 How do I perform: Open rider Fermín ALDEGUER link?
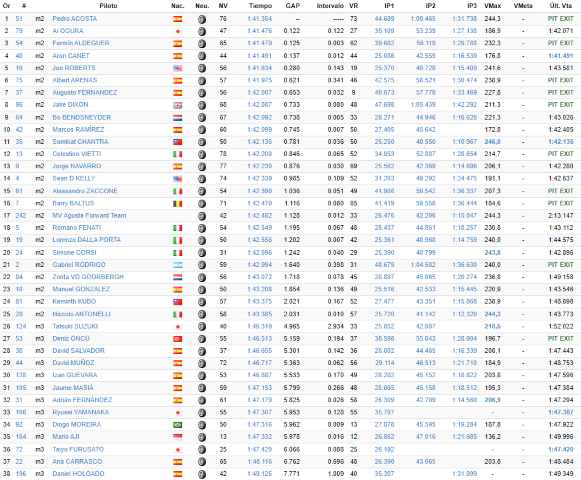pos(81,43)
